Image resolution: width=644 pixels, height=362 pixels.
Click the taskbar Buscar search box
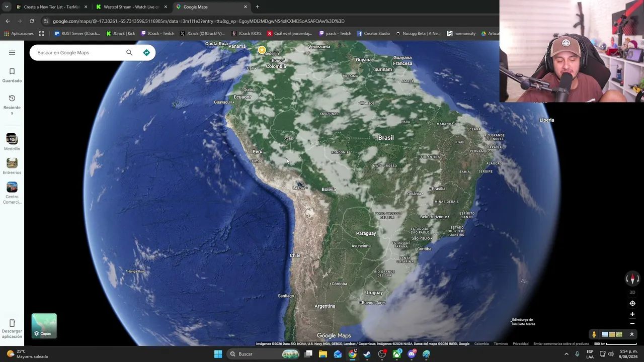tap(263, 354)
